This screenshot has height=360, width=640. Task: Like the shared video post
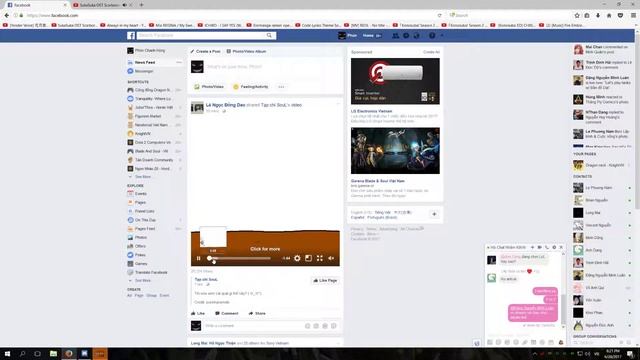point(198,313)
